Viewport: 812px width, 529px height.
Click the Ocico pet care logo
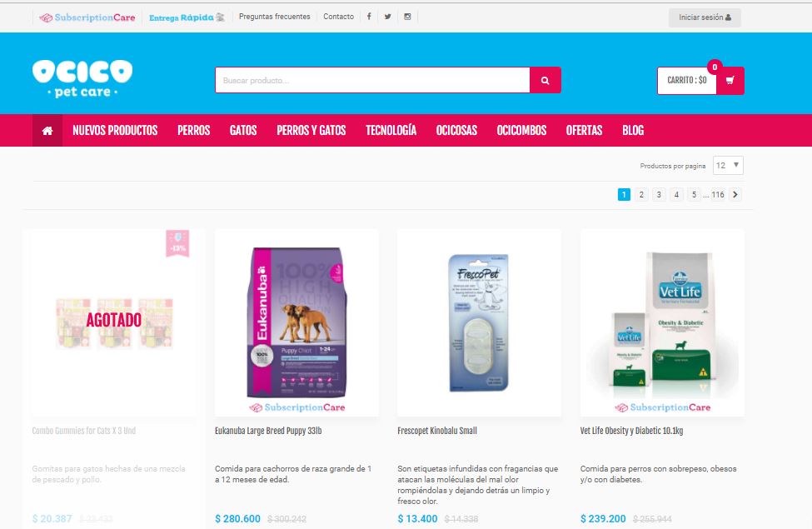[x=82, y=79]
